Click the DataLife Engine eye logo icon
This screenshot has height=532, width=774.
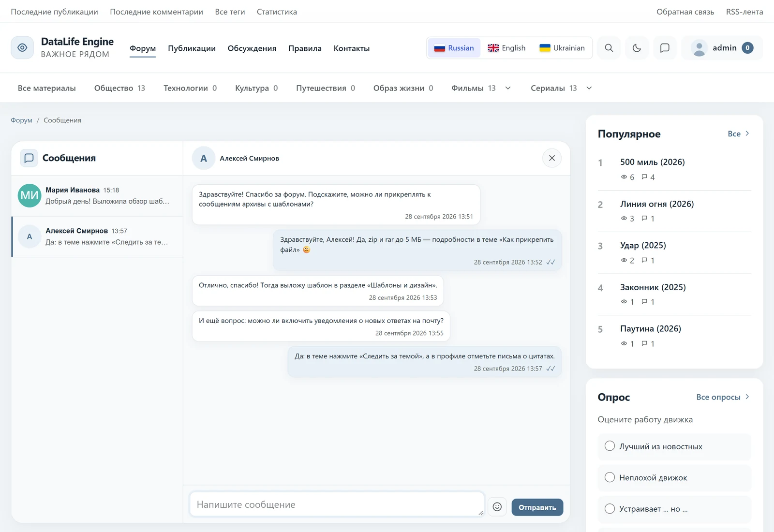22,47
